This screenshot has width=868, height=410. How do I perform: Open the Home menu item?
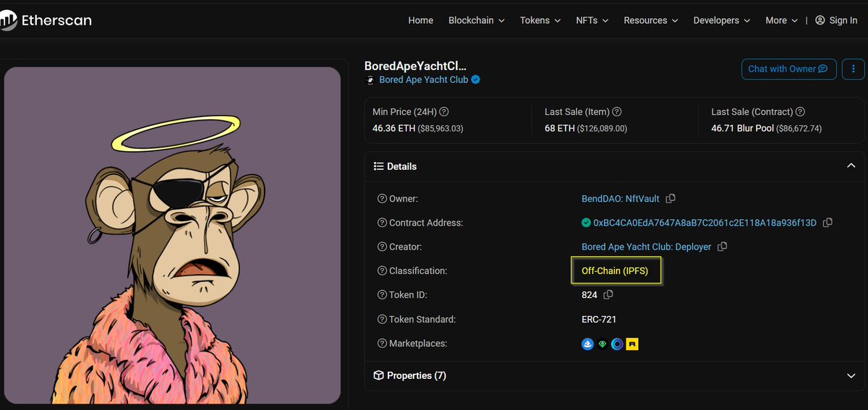[x=420, y=20]
